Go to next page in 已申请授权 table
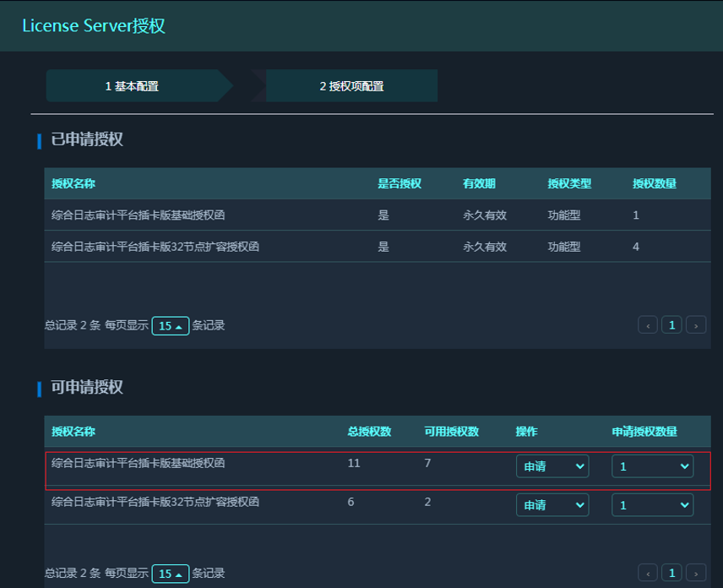 pyautogui.click(x=695, y=325)
